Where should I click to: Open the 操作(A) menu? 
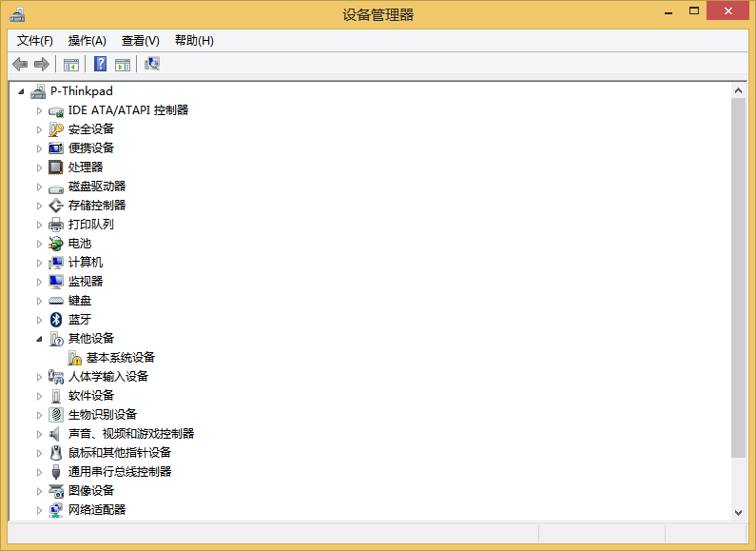pyautogui.click(x=87, y=40)
